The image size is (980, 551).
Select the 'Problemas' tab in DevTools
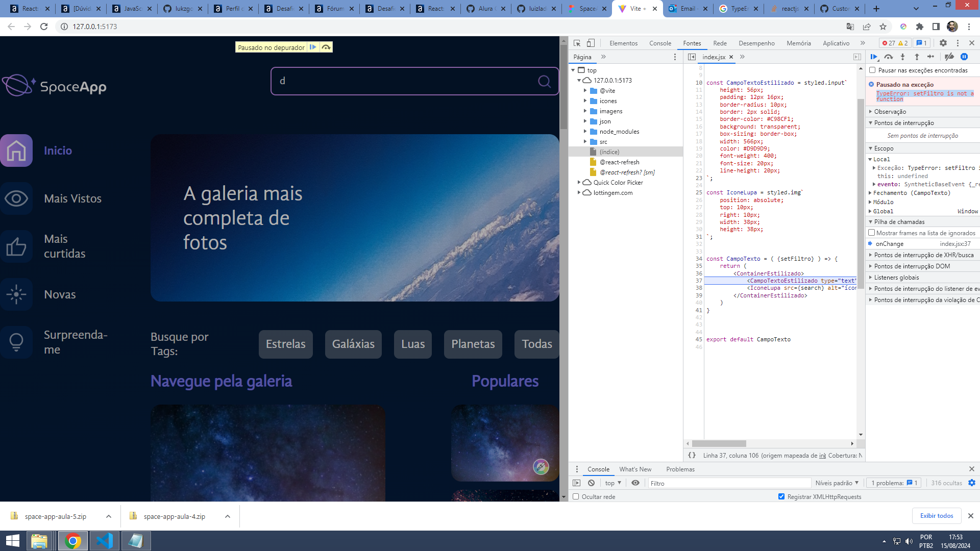pyautogui.click(x=680, y=469)
